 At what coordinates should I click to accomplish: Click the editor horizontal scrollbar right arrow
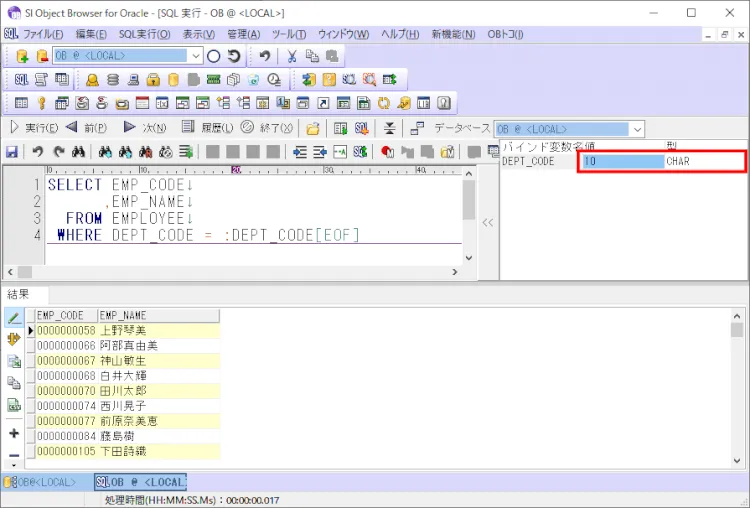(x=455, y=272)
